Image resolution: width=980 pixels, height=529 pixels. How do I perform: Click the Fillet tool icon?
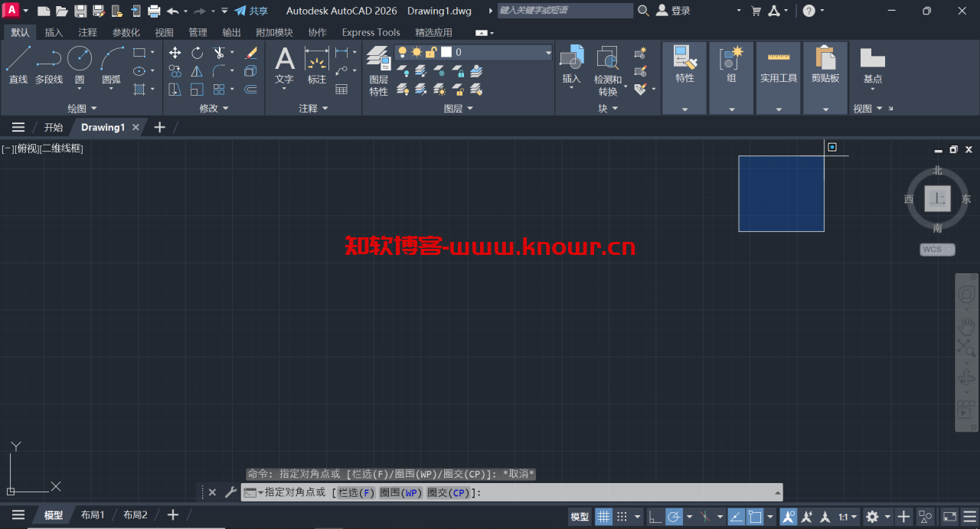click(x=219, y=71)
